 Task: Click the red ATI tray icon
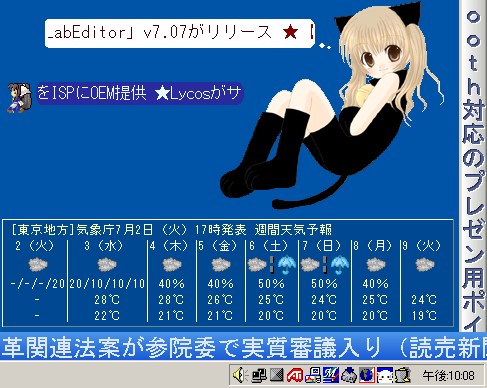pyautogui.click(x=295, y=376)
